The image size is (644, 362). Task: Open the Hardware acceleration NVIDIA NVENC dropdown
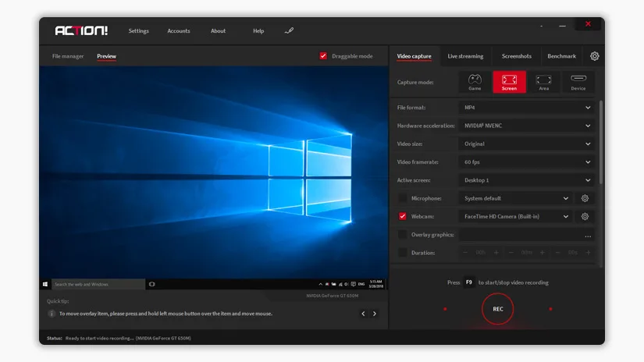click(527, 126)
